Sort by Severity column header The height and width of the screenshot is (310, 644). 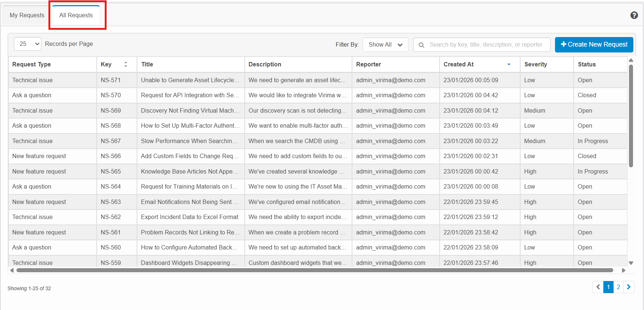[x=536, y=64]
